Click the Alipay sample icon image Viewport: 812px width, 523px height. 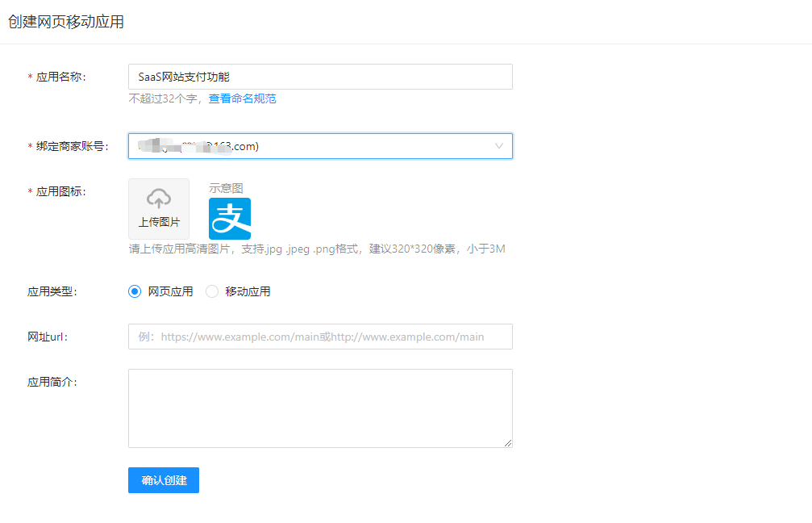pyautogui.click(x=230, y=218)
